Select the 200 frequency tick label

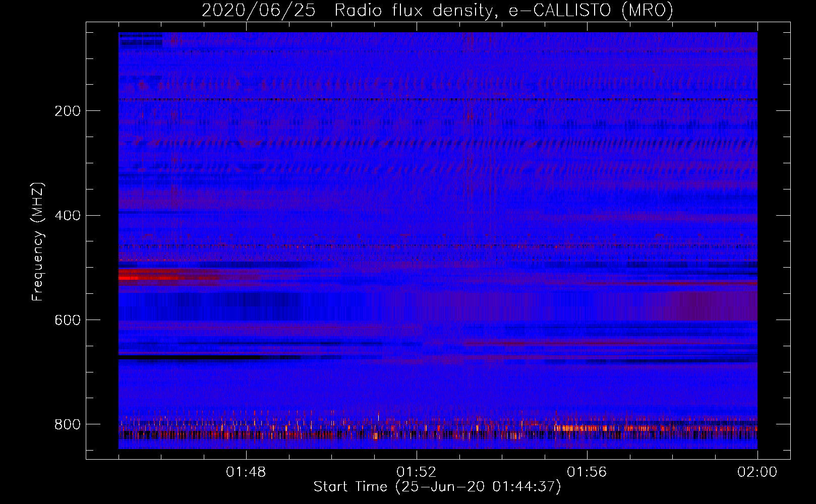click(68, 111)
